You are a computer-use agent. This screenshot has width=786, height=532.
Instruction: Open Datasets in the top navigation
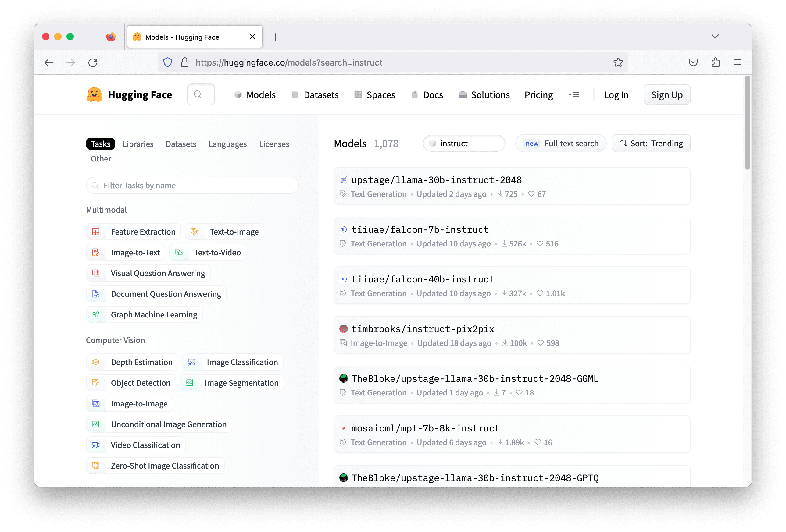315,95
